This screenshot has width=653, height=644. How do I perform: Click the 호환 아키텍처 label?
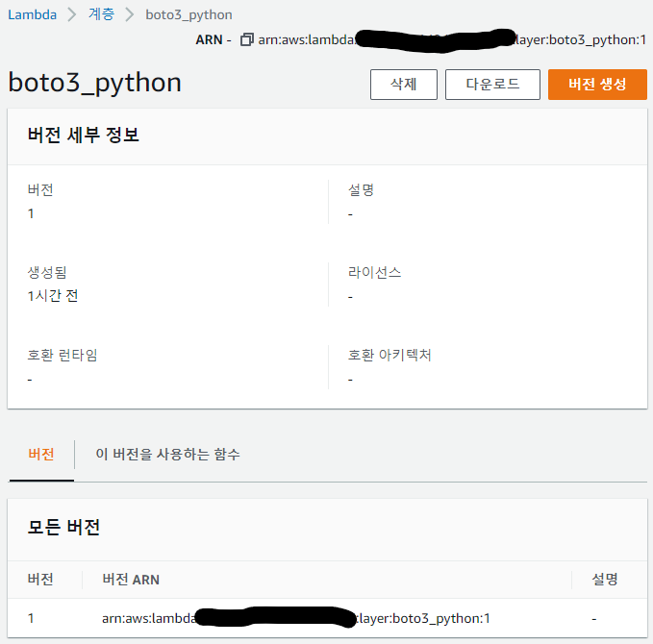coord(389,355)
